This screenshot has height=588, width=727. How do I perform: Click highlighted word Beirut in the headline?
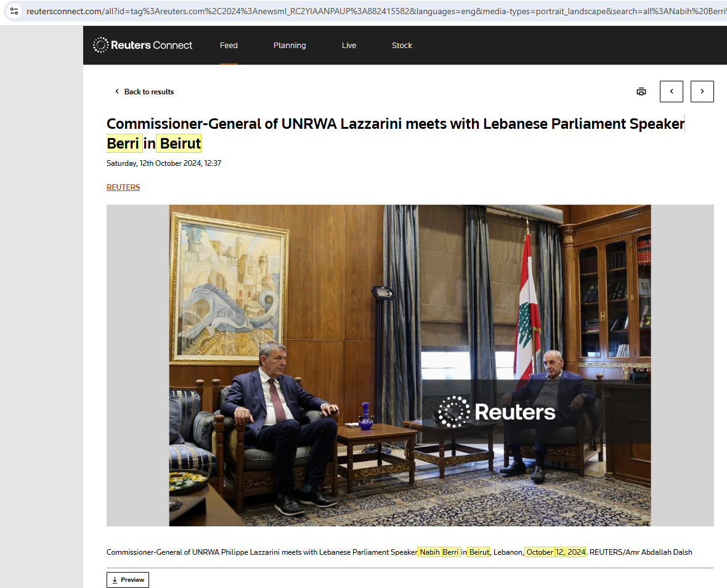point(179,144)
